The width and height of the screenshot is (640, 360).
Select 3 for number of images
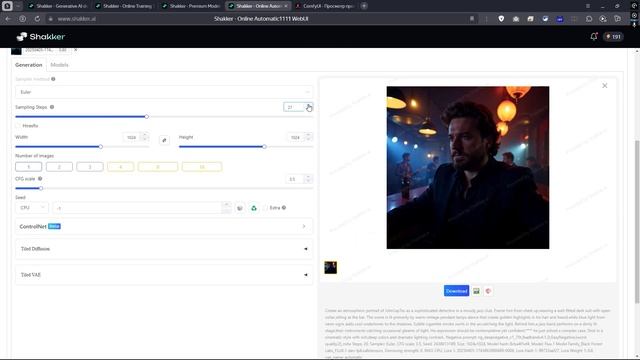pyautogui.click(x=90, y=167)
